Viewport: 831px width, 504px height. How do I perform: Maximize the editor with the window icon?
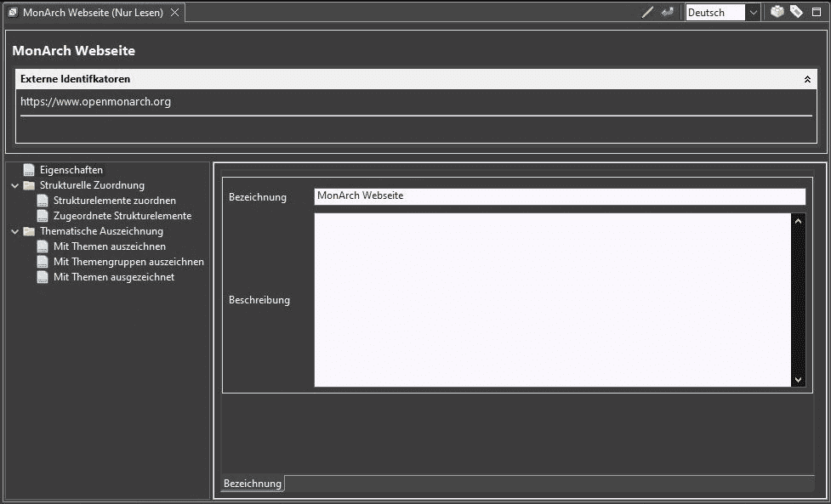(x=817, y=12)
